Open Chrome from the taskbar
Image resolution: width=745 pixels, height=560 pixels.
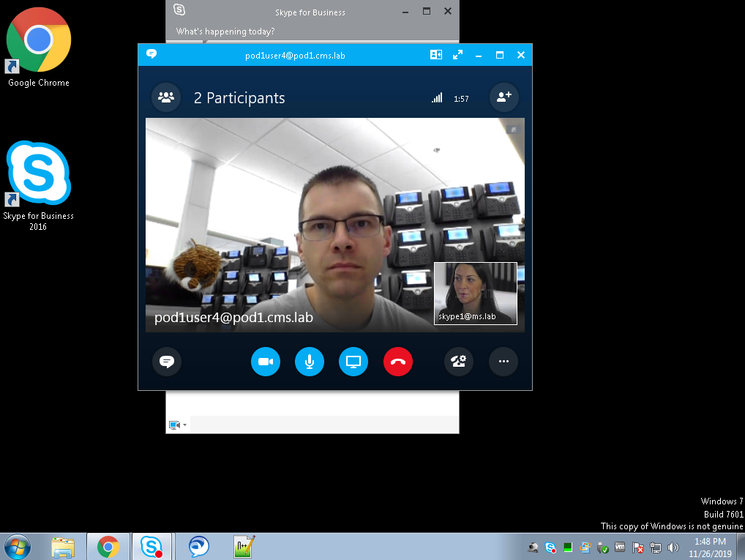click(108, 547)
